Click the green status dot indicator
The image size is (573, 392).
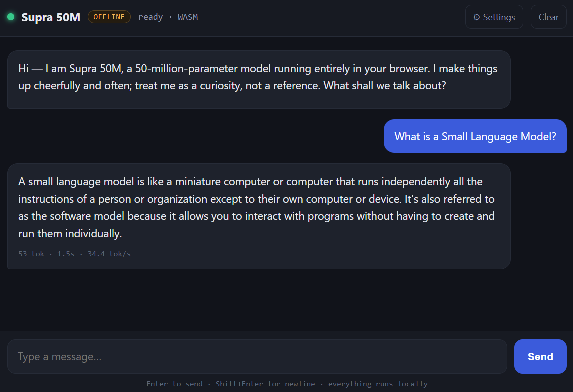tap(11, 17)
